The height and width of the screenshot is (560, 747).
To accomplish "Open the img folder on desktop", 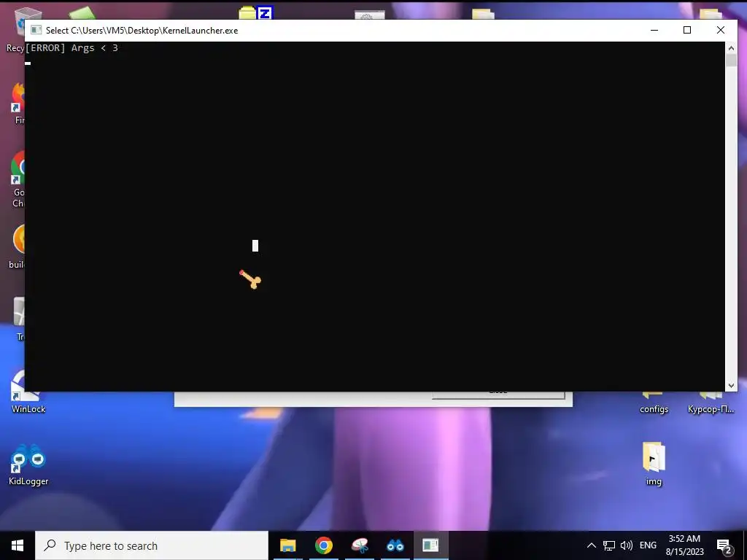I will [654, 463].
